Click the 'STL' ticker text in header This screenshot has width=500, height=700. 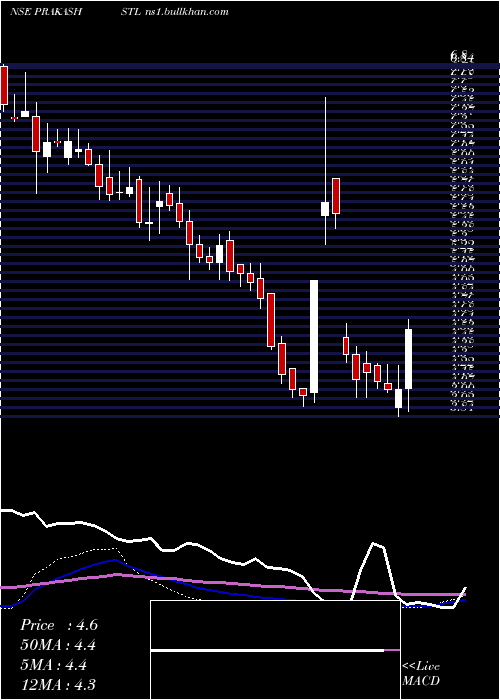pyautogui.click(x=130, y=12)
